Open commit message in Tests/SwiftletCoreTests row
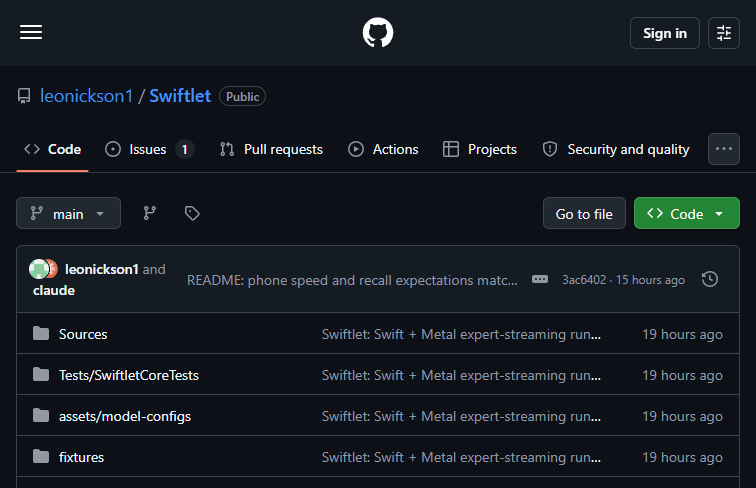The image size is (756, 488). click(461, 375)
